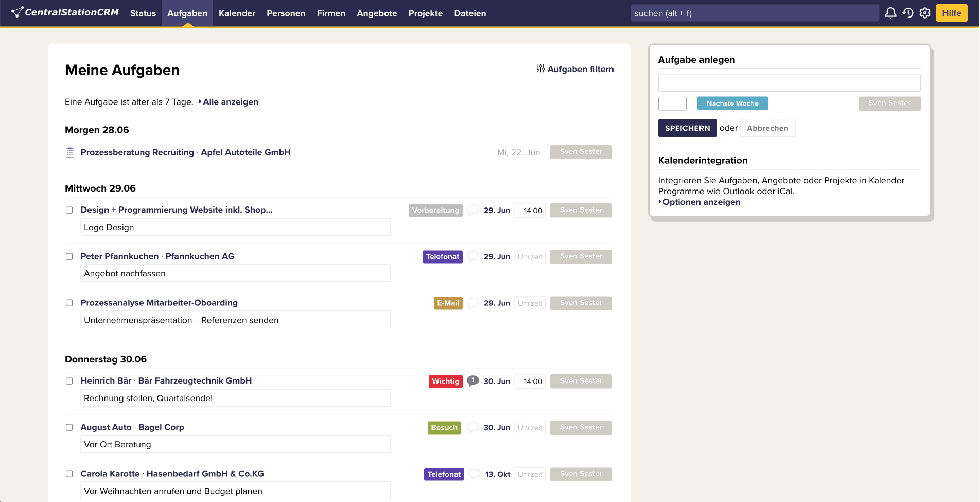The image size is (980, 502).
Task: Open comment bubble on Heinrich Bär task
Action: [x=472, y=381]
